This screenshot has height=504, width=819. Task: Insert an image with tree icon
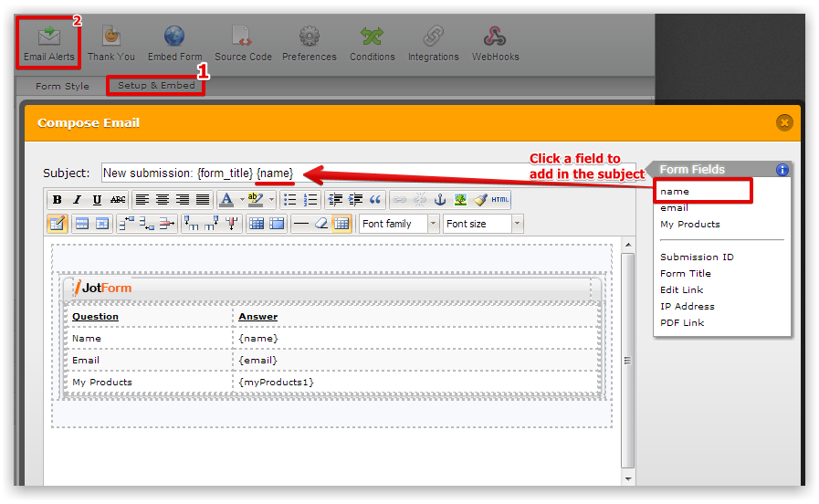pyautogui.click(x=461, y=200)
